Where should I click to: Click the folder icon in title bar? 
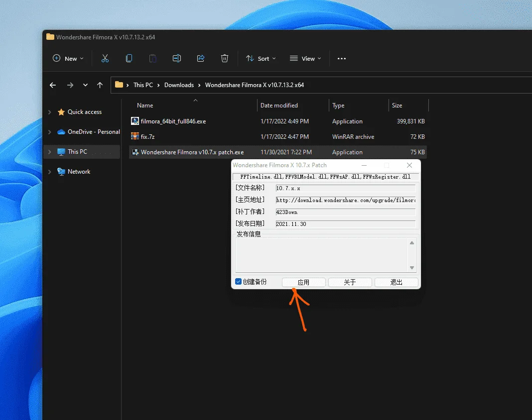point(50,37)
